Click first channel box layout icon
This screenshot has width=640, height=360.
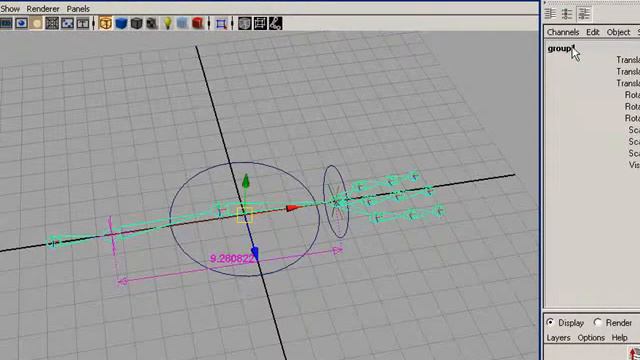point(550,13)
